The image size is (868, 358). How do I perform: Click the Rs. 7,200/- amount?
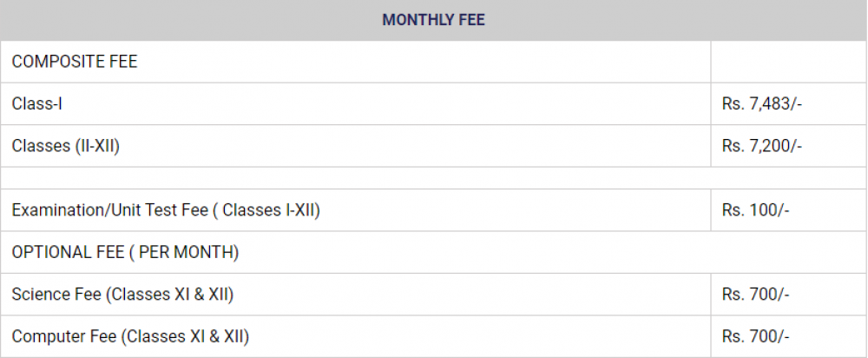762,146
